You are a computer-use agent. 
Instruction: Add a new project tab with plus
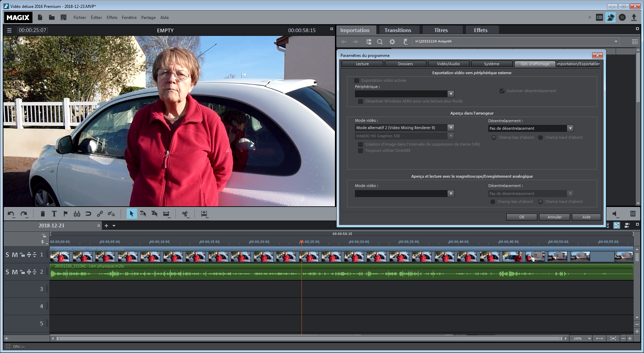point(106,226)
